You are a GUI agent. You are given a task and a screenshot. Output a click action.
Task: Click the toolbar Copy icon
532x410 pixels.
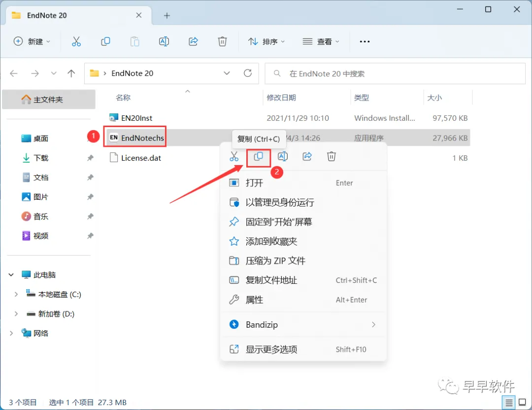[105, 41]
